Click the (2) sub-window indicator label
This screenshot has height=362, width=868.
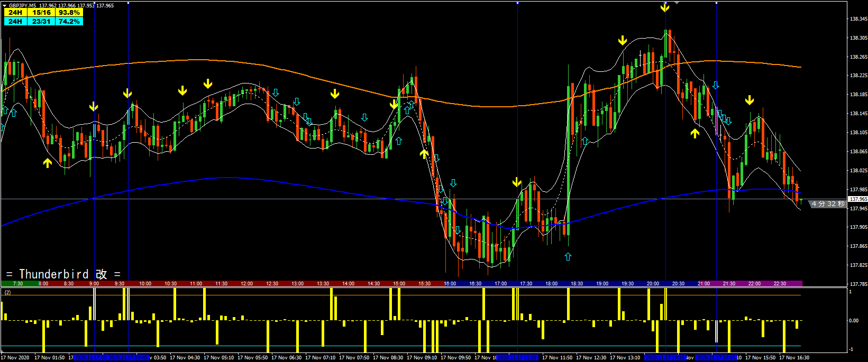[7, 292]
